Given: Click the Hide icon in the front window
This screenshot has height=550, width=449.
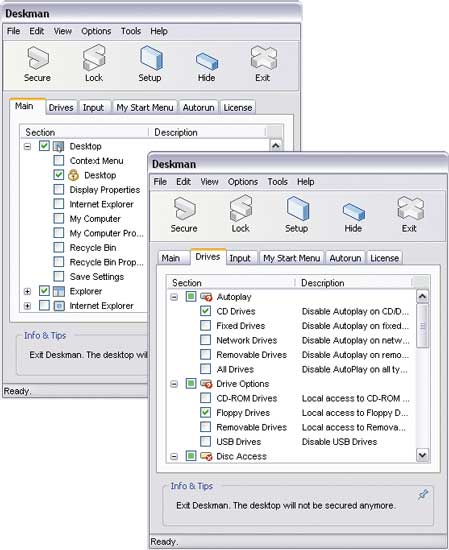Looking at the screenshot, I should (x=353, y=217).
